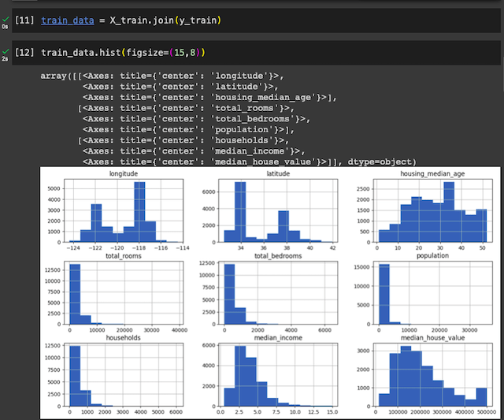Select output line with 'total_bedrooms' axes

(196, 119)
